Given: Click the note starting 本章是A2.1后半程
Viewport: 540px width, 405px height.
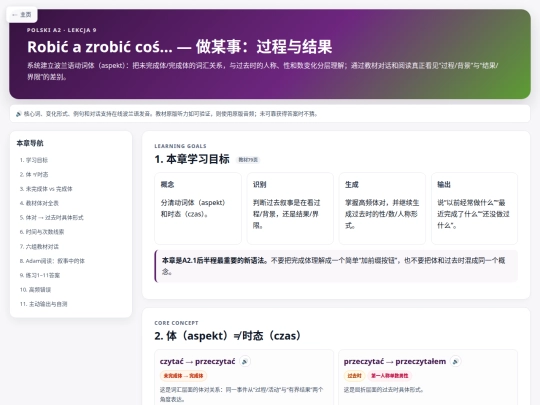Looking at the screenshot, I should (336, 266).
